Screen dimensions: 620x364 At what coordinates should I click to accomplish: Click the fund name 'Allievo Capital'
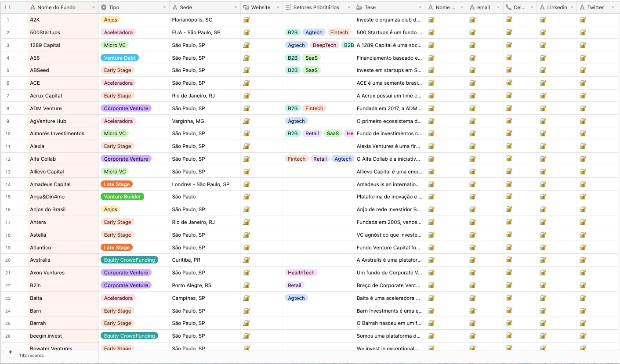(47, 172)
